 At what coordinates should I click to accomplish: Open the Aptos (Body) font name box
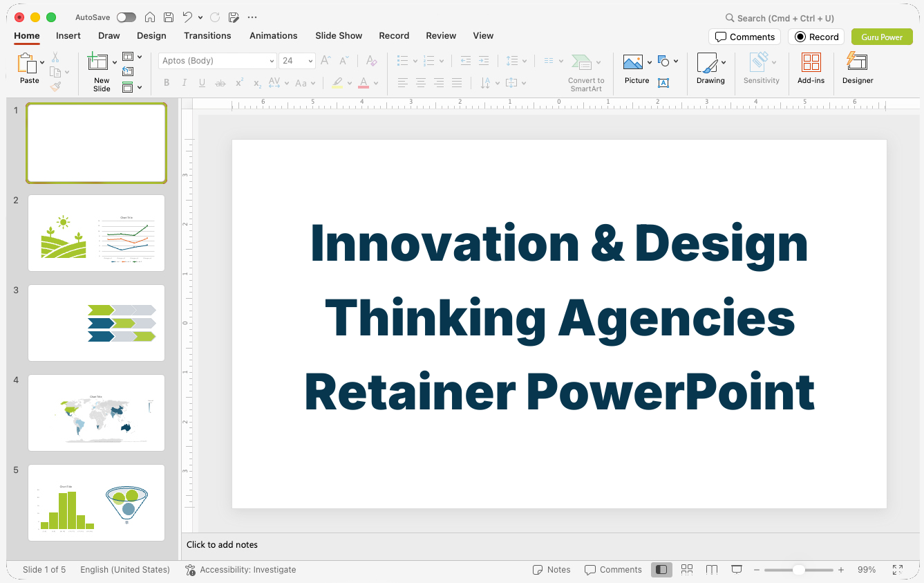click(218, 61)
